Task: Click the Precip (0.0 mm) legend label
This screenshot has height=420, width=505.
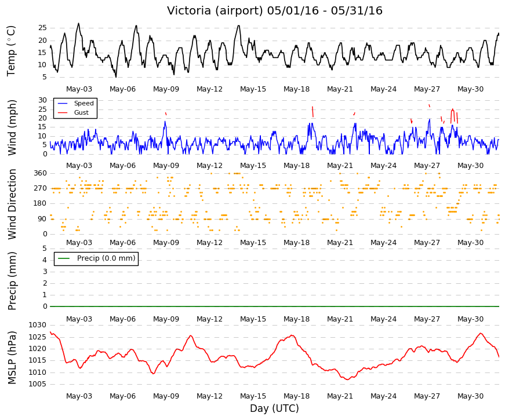Action: 106,258
